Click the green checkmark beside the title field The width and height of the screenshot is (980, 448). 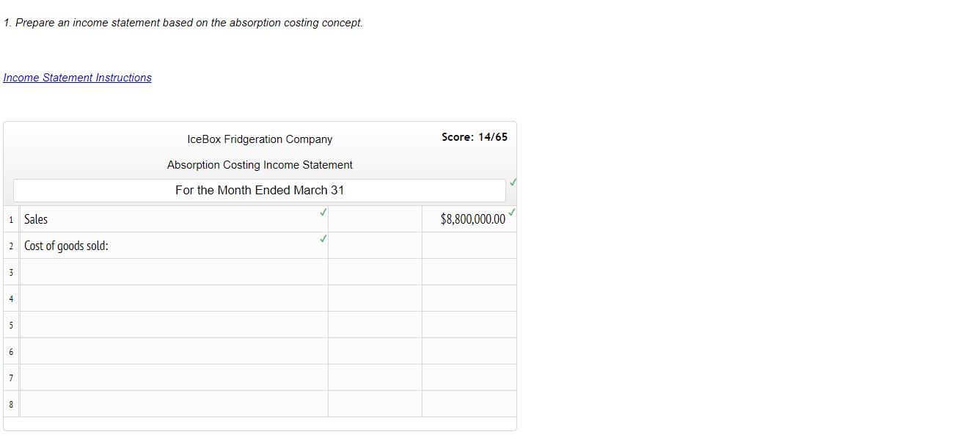point(512,181)
